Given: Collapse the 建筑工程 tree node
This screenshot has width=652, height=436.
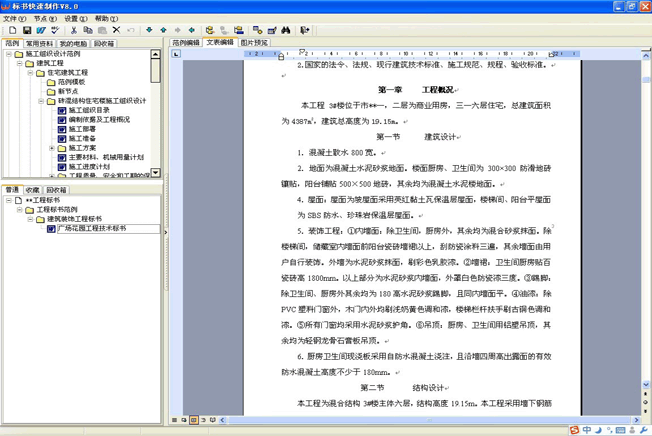Looking at the screenshot, I should (x=20, y=63).
